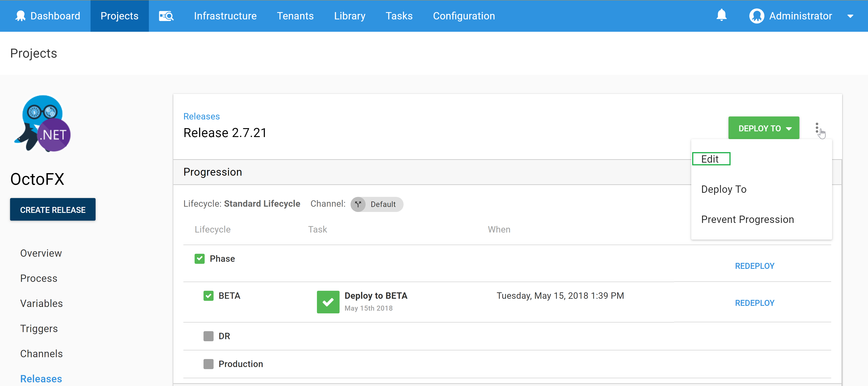Click the Projects navigation tab

coord(119,16)
